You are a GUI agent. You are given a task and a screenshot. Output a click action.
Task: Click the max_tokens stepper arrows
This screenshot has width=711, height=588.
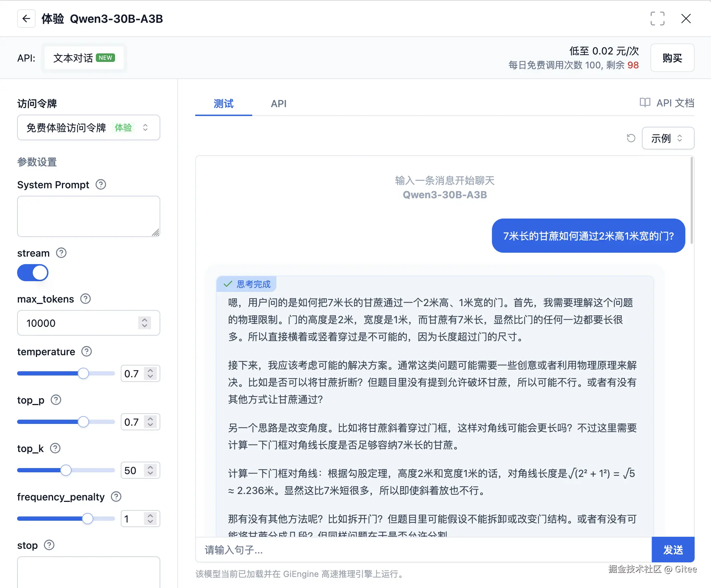coord(144,323)
